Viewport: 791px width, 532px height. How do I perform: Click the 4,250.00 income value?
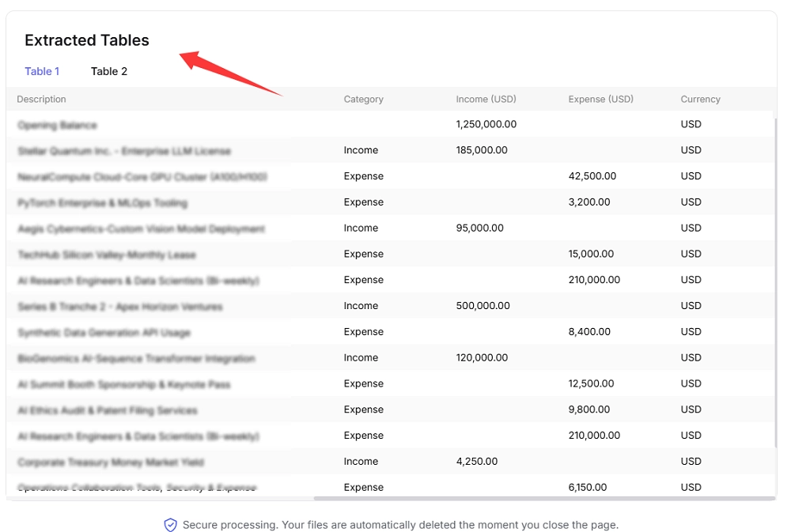pos(477,462)
